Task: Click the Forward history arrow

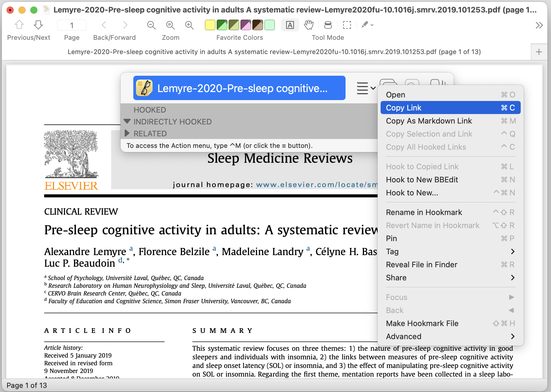Action: [x=125, y=25]
